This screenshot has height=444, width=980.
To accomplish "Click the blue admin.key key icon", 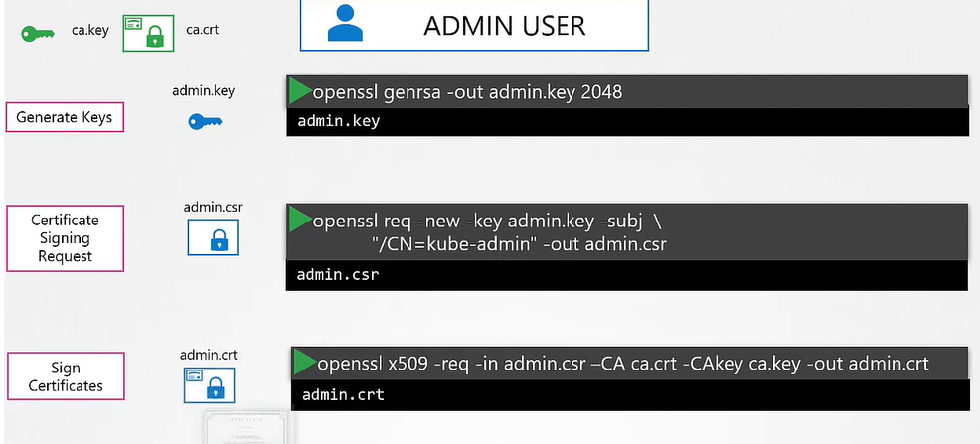I will (205, 121).
